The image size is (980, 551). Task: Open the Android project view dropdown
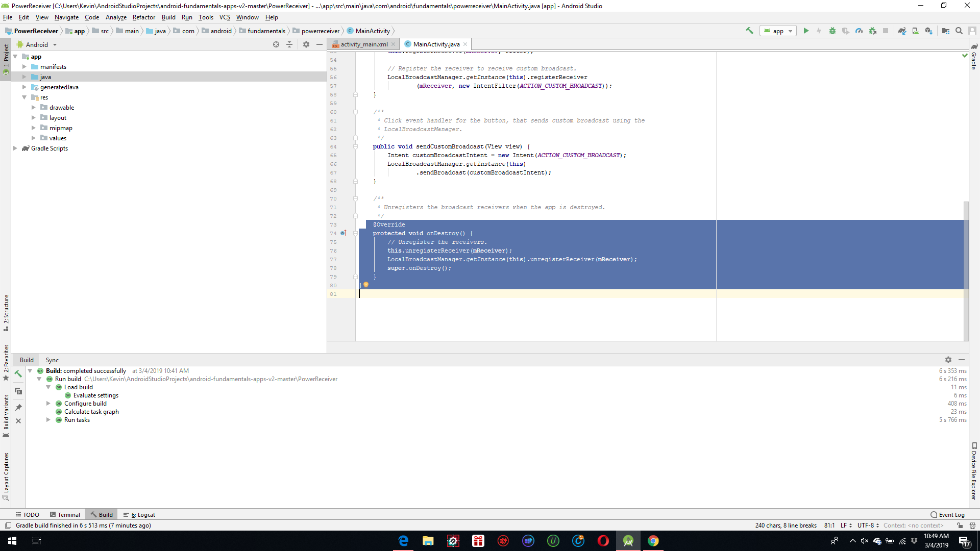tap(37, 44)
